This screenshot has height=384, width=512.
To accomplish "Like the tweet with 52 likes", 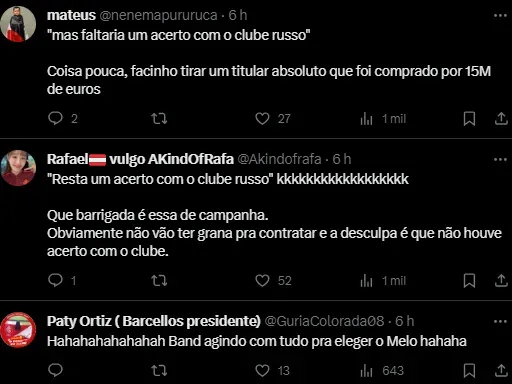I will (262, 281).
